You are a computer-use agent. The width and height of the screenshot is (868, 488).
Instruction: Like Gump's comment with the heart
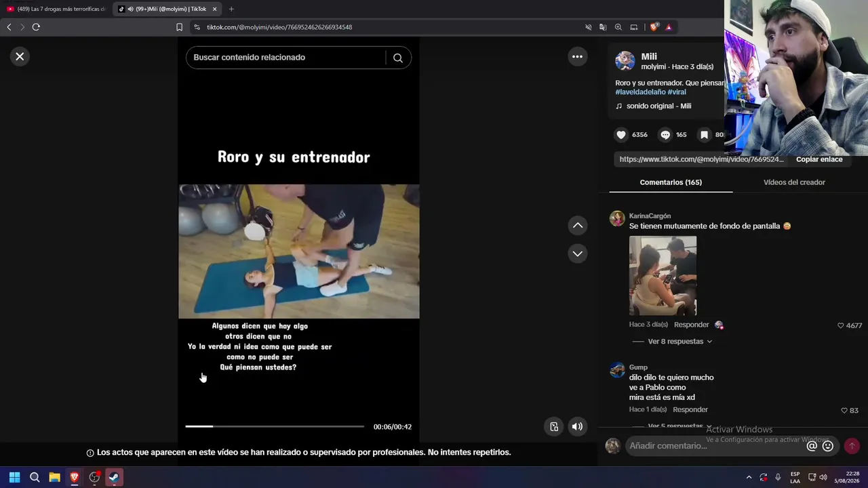pos(844,410)
